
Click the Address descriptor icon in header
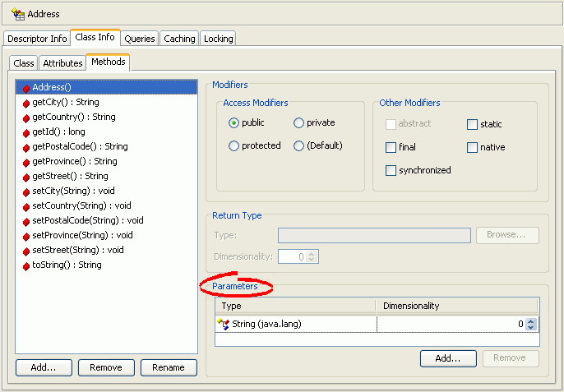point(18,14)
